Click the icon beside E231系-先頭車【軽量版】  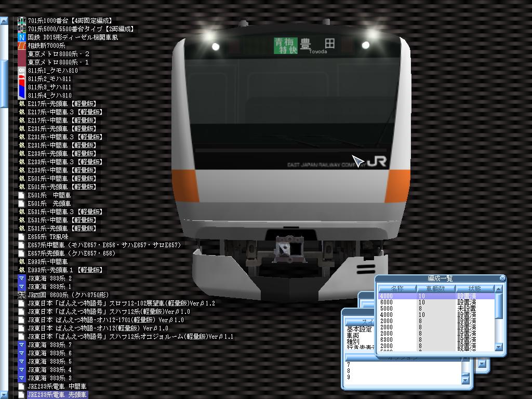click(22, 129)
